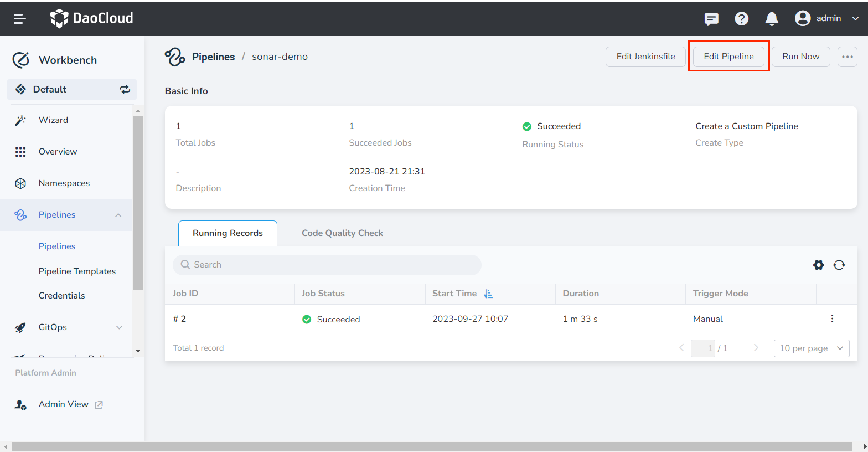
Task: Click the help question mark icon
Action: click(741, 19)
